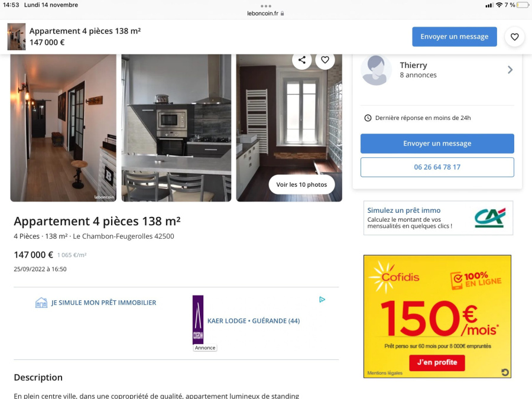This screenshot has height=399, width=532.
Task: Click the house icon beside the loan simulation link
Action: (x=41, y=303)
